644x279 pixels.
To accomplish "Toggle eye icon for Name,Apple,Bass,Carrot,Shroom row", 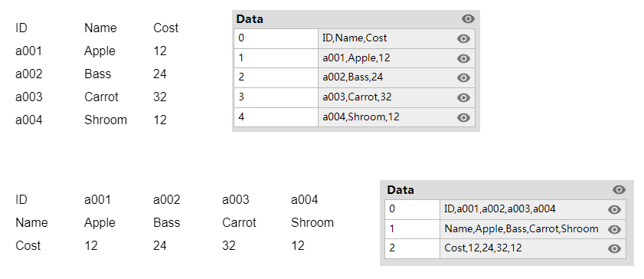I will [x=614, y=229].
